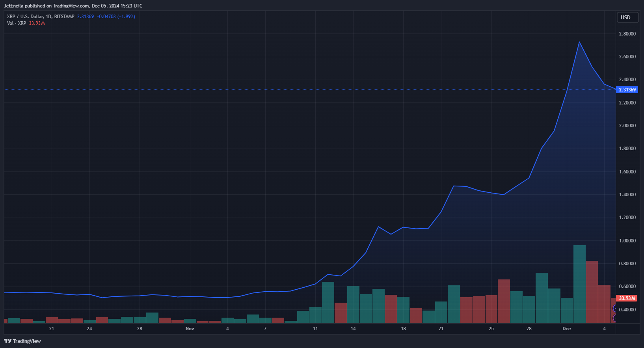Open the USD currency selector

[x=627, y=17]
